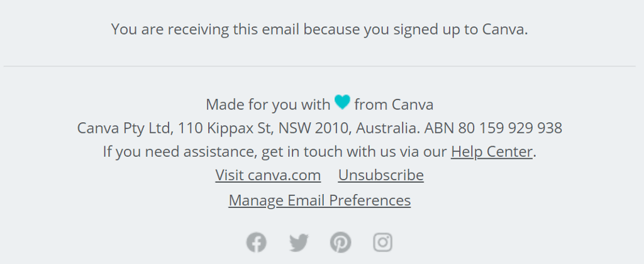
Task: Open the Help Center link
Action: (491, 152)
